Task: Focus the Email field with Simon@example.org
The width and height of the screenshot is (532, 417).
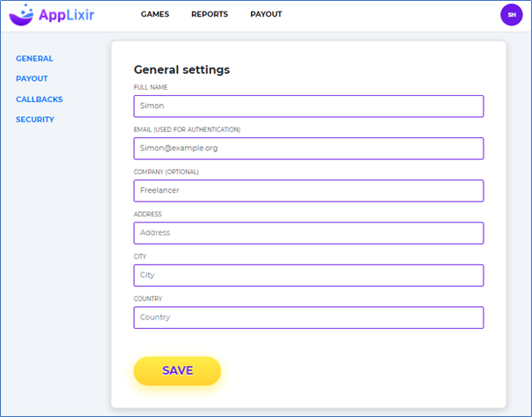Action: point(308,149)
